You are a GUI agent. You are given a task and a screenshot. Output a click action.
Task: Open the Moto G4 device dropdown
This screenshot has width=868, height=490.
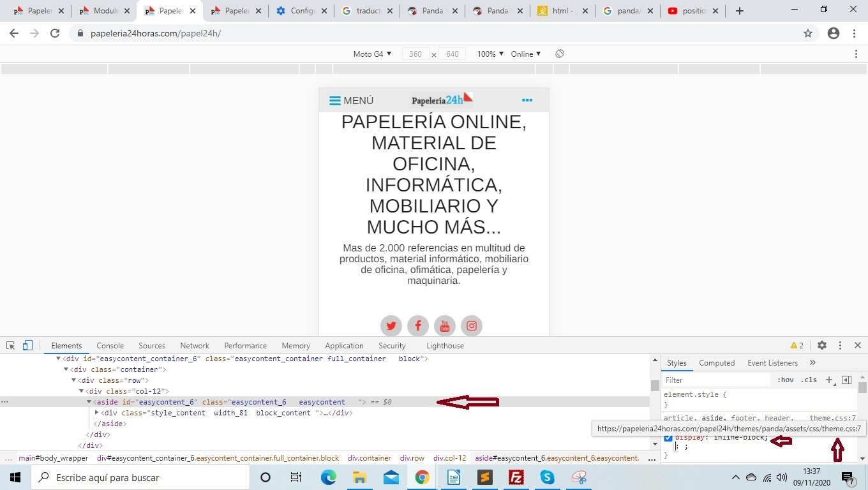pyautogui.click(x=372, y=54)
